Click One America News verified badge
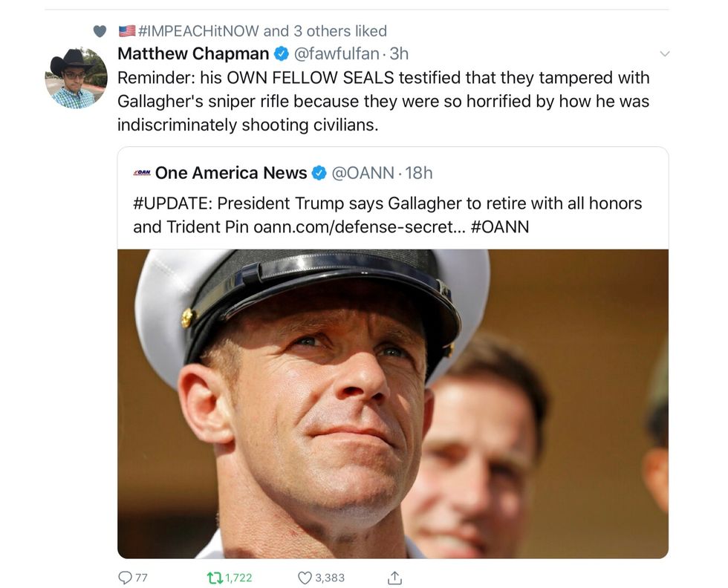This screenshot has width=728, height=588. point(319,173)
